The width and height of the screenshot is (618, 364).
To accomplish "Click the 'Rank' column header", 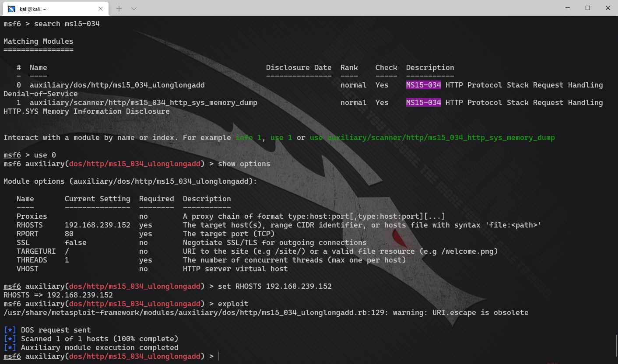I will point(349,67).
